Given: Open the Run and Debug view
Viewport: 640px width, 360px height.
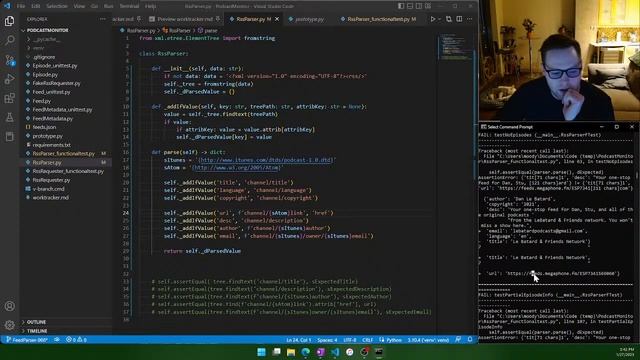Looking at the screenshot, I should [9, 79].
